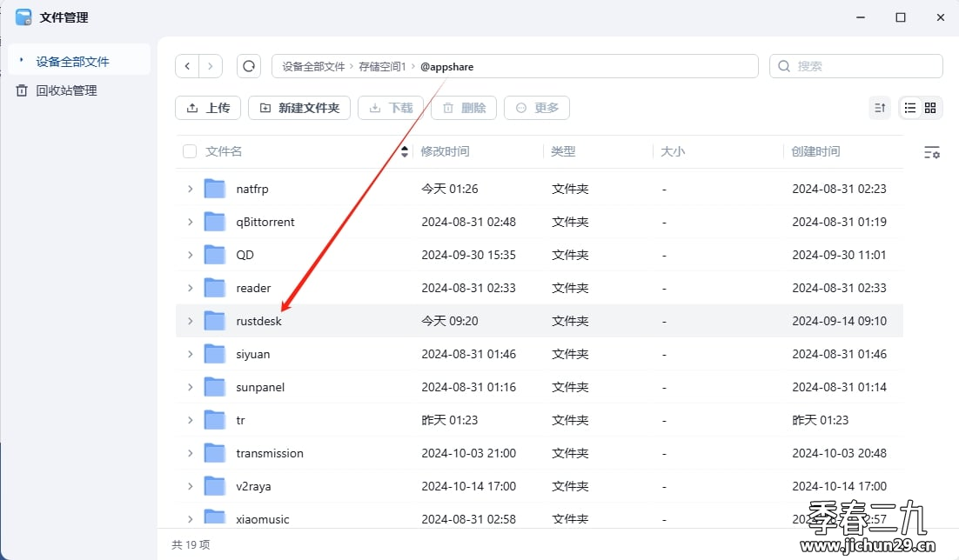
Task: Click the back navigation arrow
Action: click(x=188, y=66)
